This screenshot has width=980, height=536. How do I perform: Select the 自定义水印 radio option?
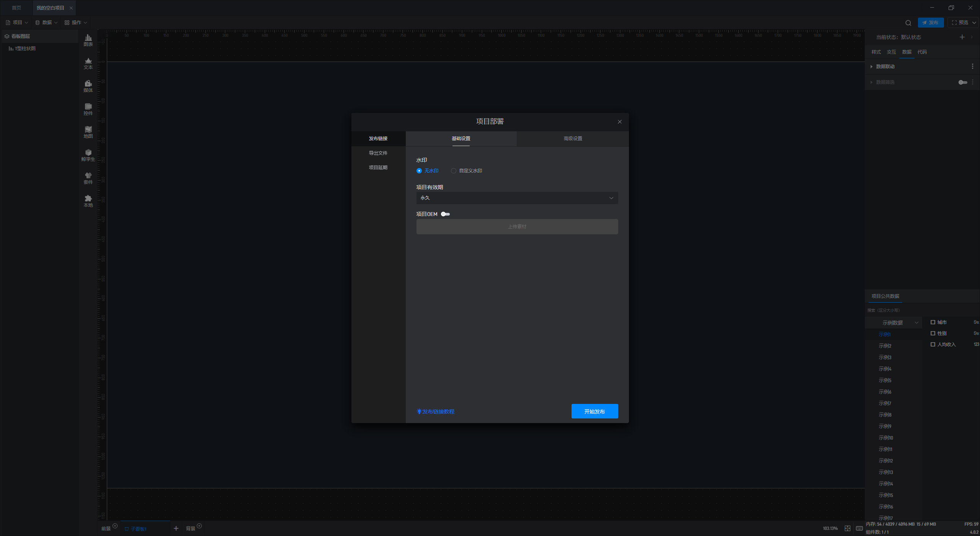click(x=454, y=171)
